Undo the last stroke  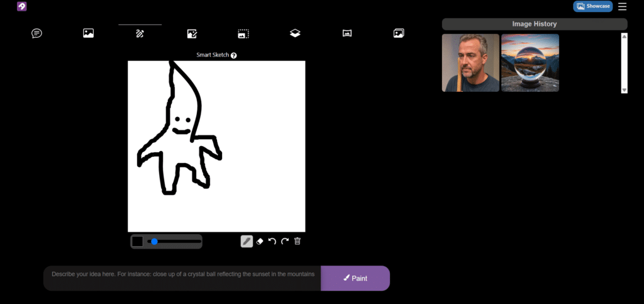click(272, 242)
